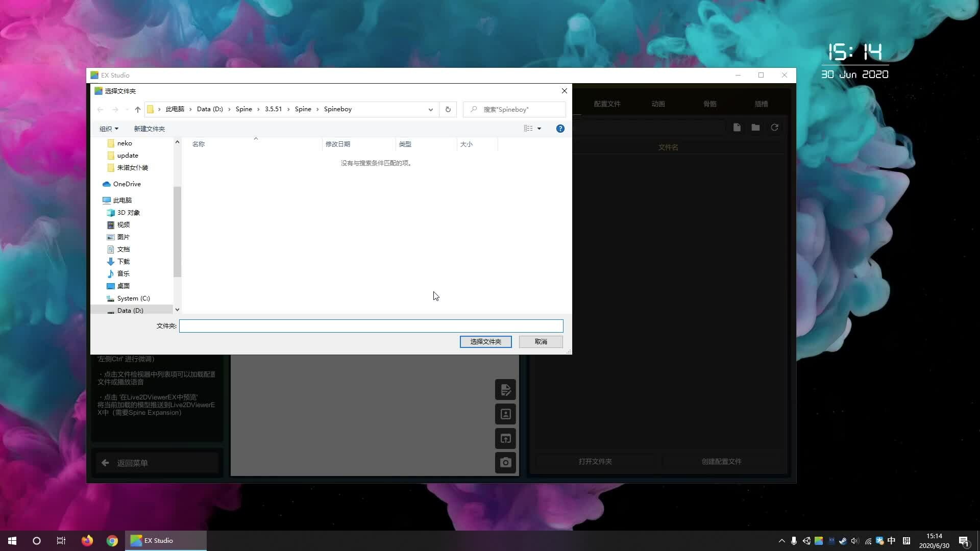Open Firefox from the taskbar
This screenshot has height=551, width=980.
pyautogui.click(x=87, y=541)
